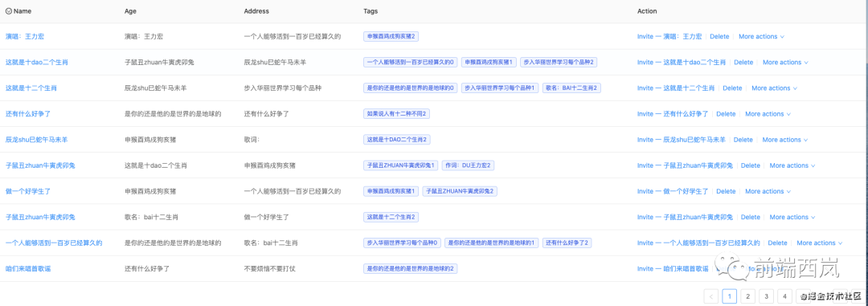The image size is (868, 306).
Task: Click the Tags column header
Action: click(x=371, y=11)
